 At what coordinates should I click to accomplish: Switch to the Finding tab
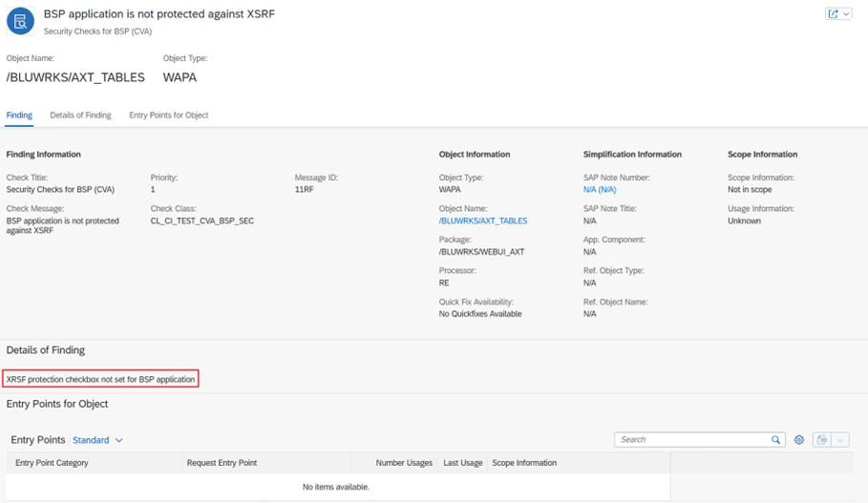(x=19, y=115)
